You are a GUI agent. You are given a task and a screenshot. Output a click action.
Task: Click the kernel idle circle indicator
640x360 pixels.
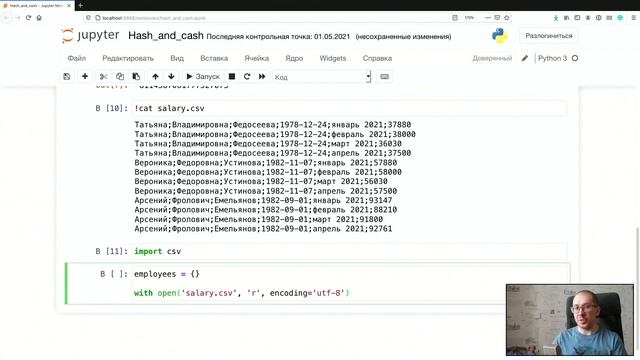point(575,58)
